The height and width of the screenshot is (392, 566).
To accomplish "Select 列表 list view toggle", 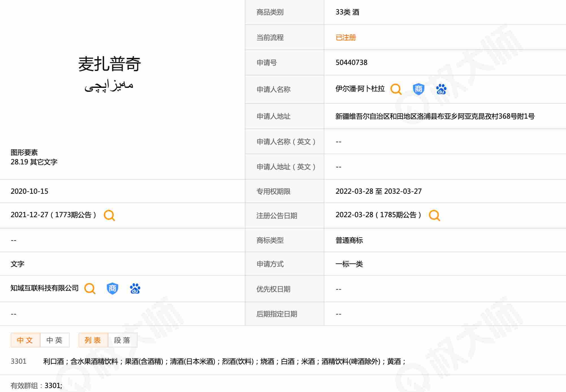I will pyautogui.click(x=93, y=340).
